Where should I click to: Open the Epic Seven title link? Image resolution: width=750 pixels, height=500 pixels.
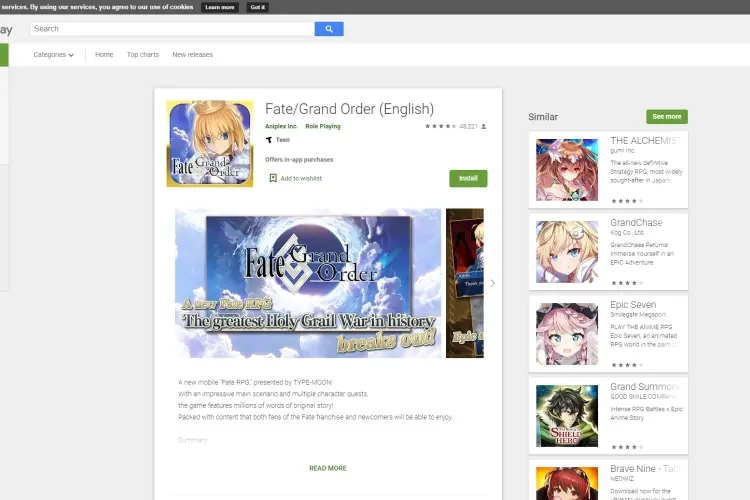(x=633, y=305)
